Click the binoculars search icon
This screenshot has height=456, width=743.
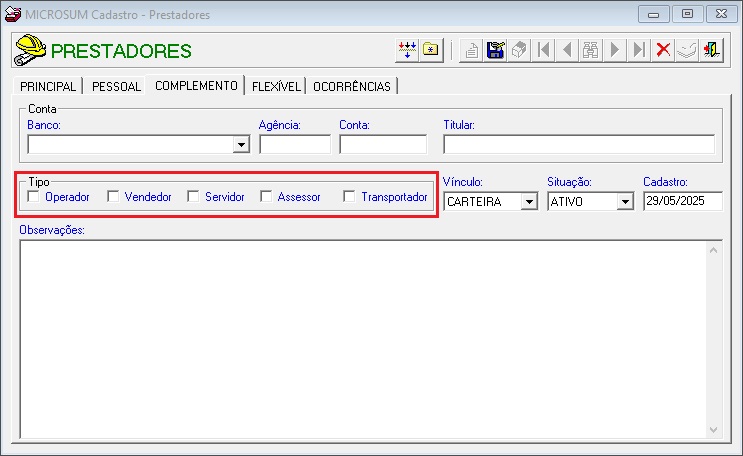click(591, 50)
